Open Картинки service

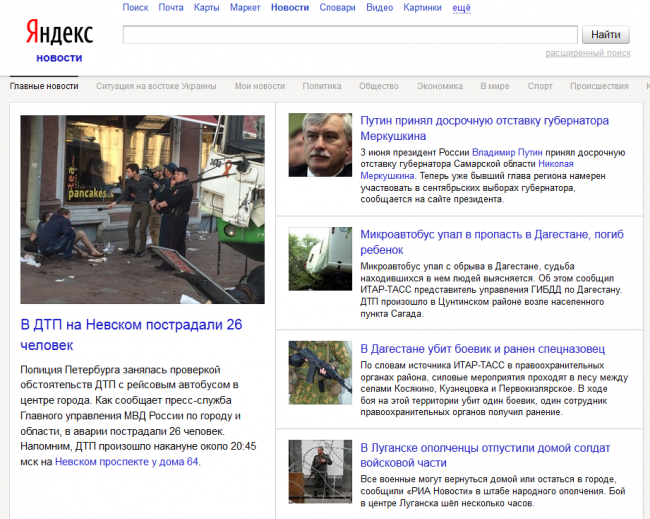(x=422, y=7)
